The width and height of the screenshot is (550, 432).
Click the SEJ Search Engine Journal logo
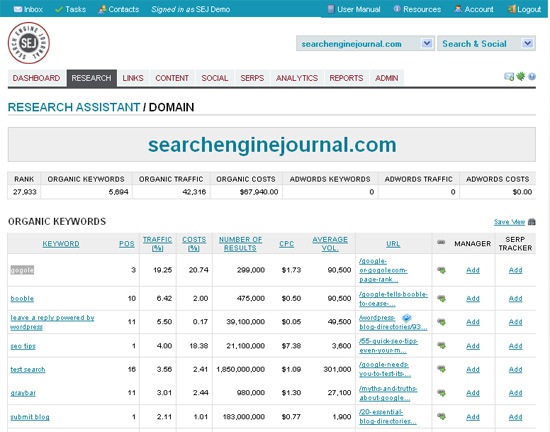28,43
